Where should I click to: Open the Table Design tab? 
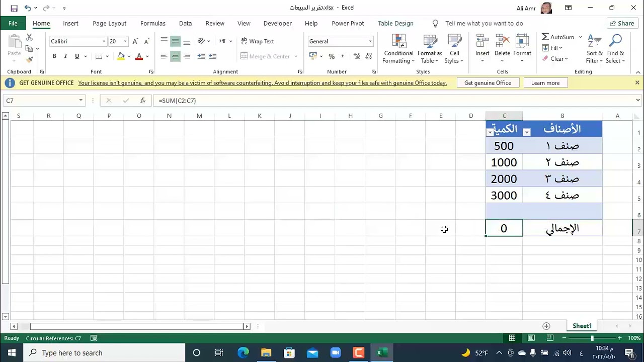coord(395,23)
